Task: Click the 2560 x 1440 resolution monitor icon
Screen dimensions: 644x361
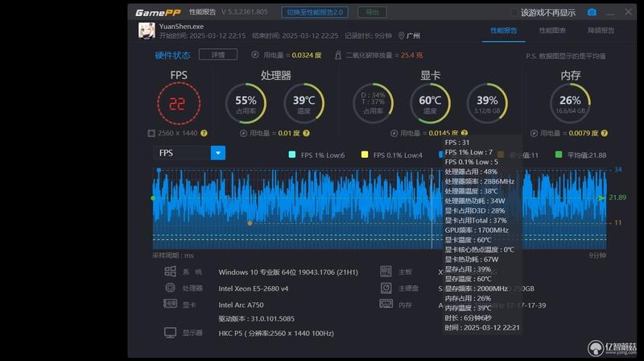Action: (x=151, y=133)
